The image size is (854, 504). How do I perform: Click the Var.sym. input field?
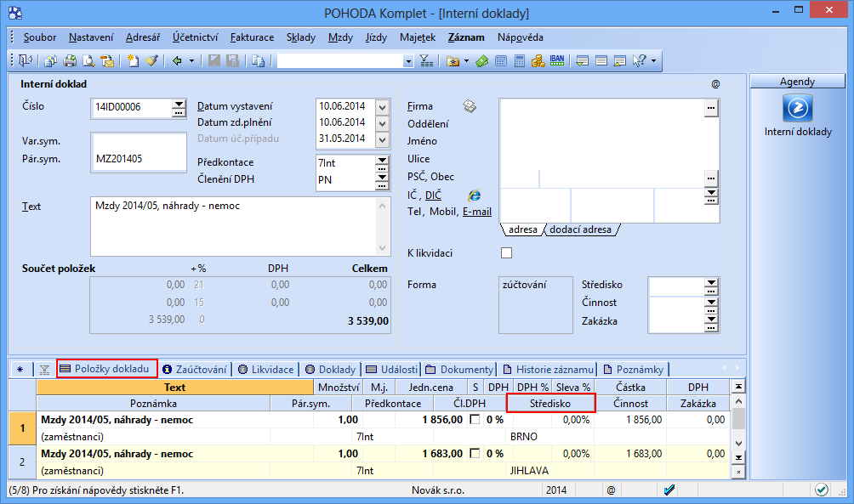point(139,142)
